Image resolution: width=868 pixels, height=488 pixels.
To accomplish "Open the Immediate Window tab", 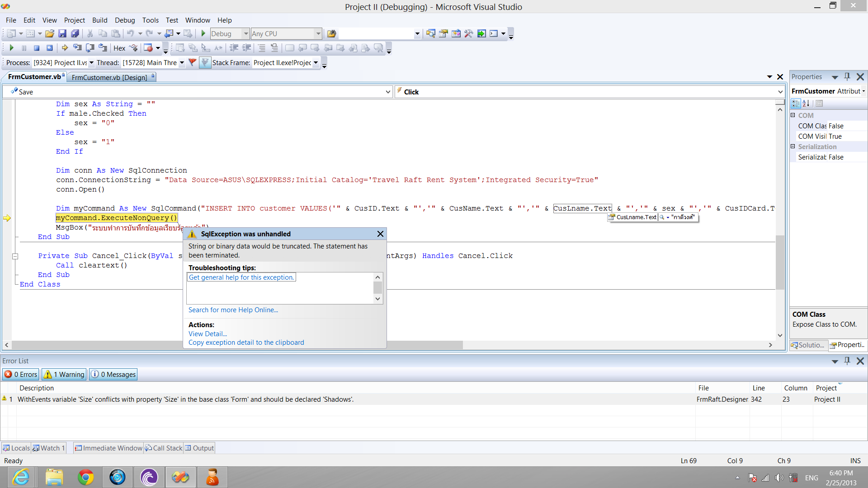I will (x=108, y=448).
